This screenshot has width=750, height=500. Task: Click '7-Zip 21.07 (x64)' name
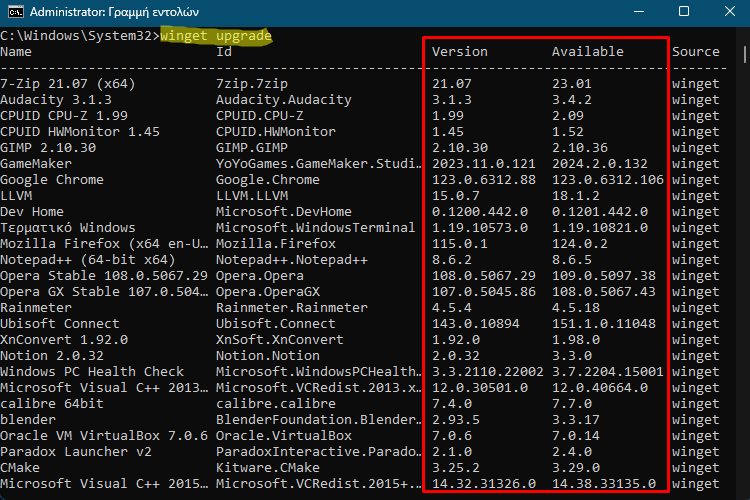tap(68, 84)
